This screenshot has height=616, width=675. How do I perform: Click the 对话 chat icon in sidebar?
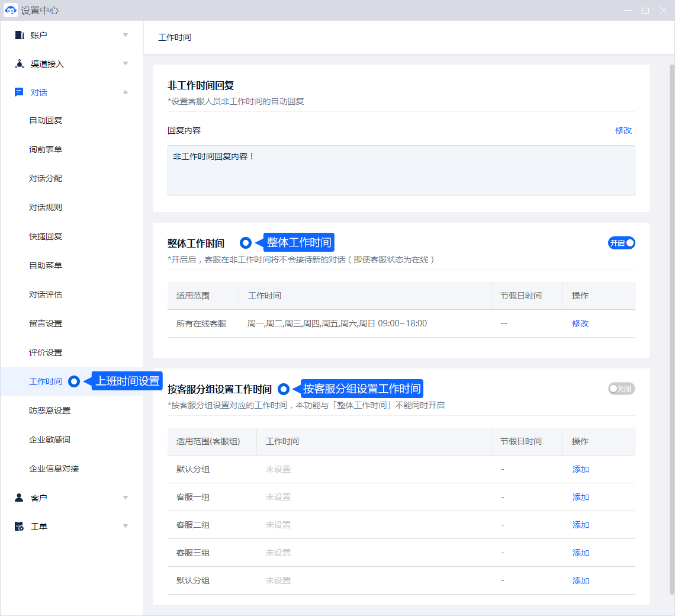point(19,92)
